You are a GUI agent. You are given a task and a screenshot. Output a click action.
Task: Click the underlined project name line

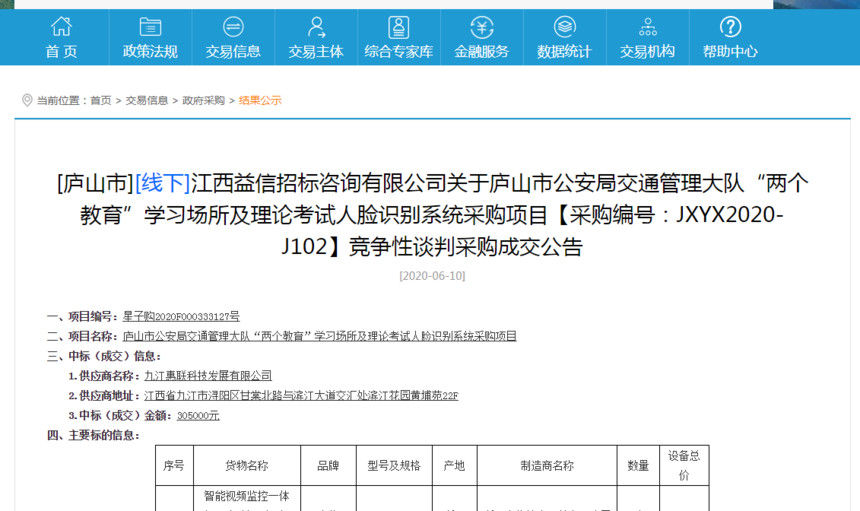point(319,336)
